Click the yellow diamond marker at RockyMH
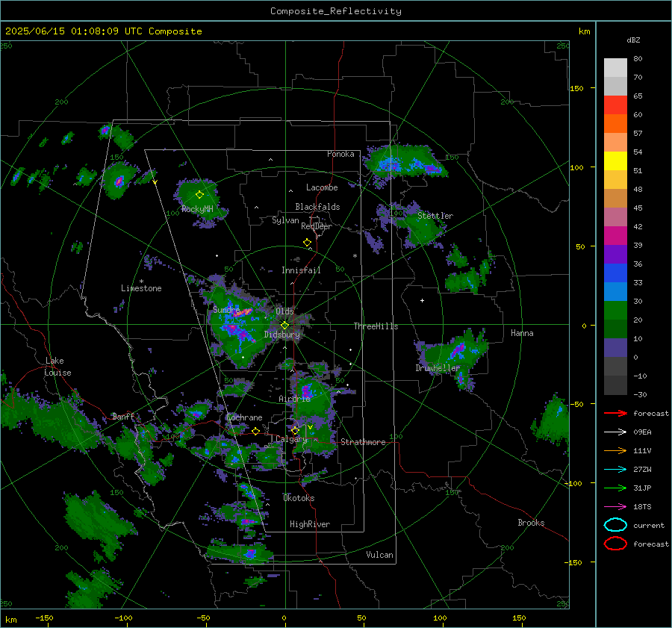This screenshot has width=672, height=628. pos(199,195)
